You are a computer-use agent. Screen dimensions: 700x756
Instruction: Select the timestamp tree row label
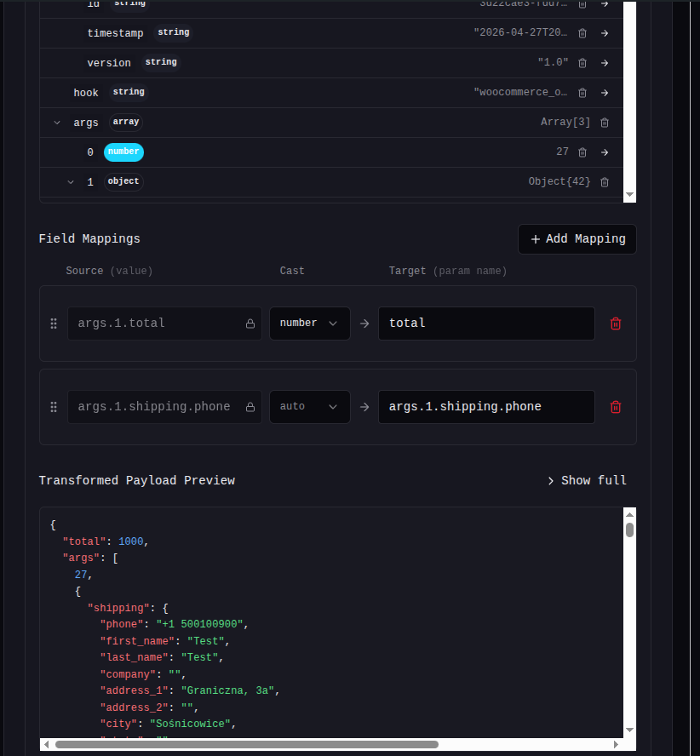point(115,33)
